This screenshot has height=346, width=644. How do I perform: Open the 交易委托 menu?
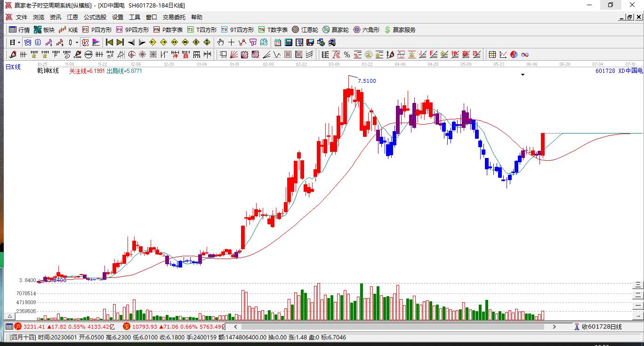(174, 17)
